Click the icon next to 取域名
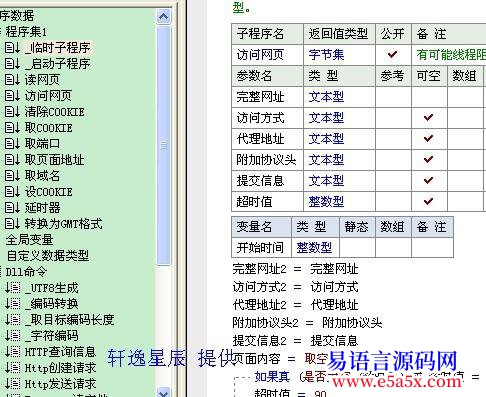This screenshot has width=486, height=397. point(12,176)
